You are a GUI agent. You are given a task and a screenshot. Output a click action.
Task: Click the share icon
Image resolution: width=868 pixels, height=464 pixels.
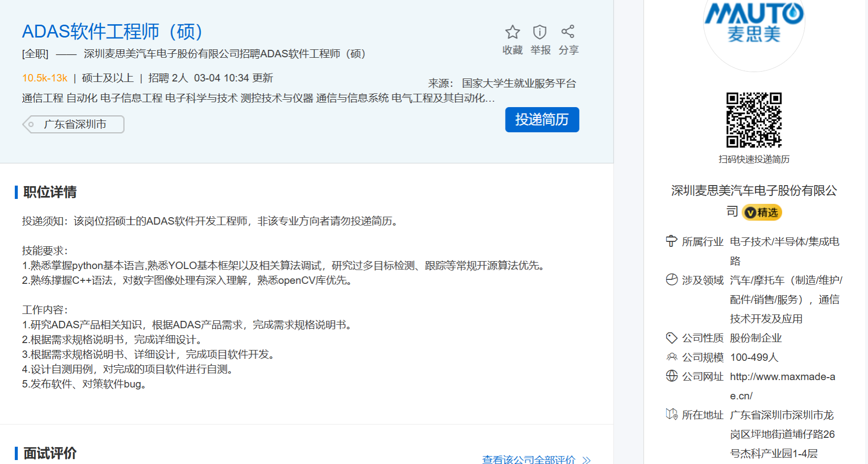568,32
